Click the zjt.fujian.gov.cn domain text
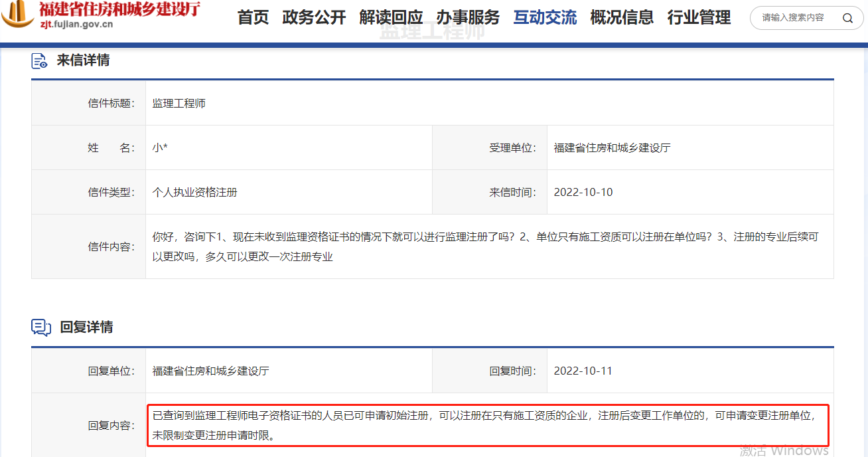The height and width of the screenshot is (457, 868). (76, 25)
